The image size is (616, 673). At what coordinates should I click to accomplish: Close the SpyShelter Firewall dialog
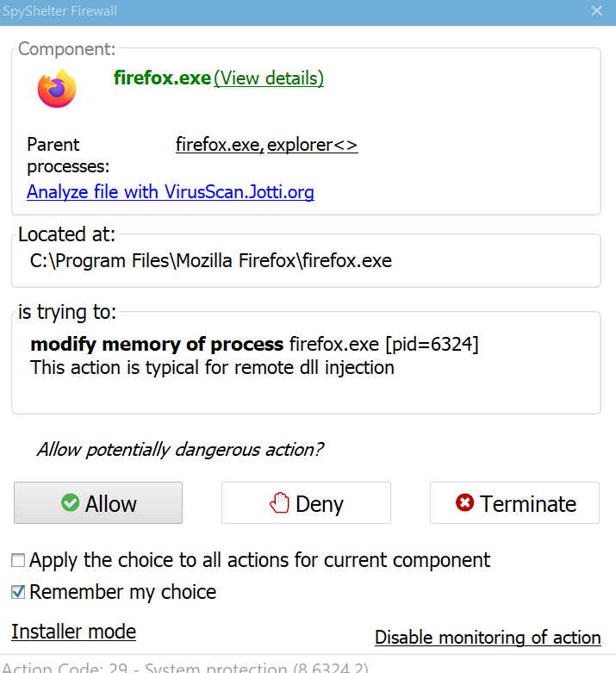coord(596,11)
